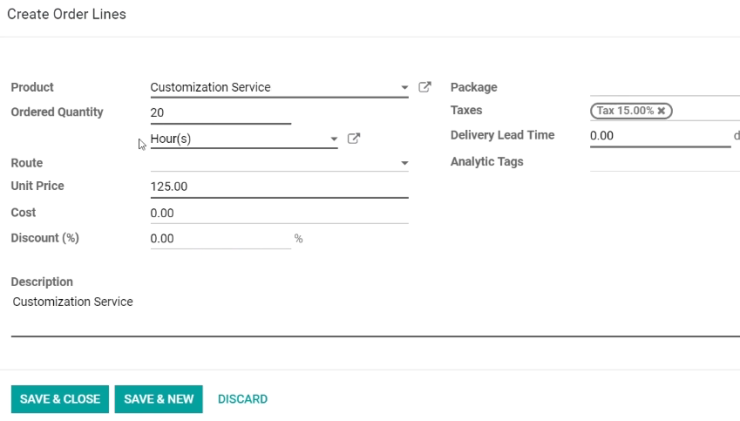Click the Analytic Tags field

pos(664,162)
